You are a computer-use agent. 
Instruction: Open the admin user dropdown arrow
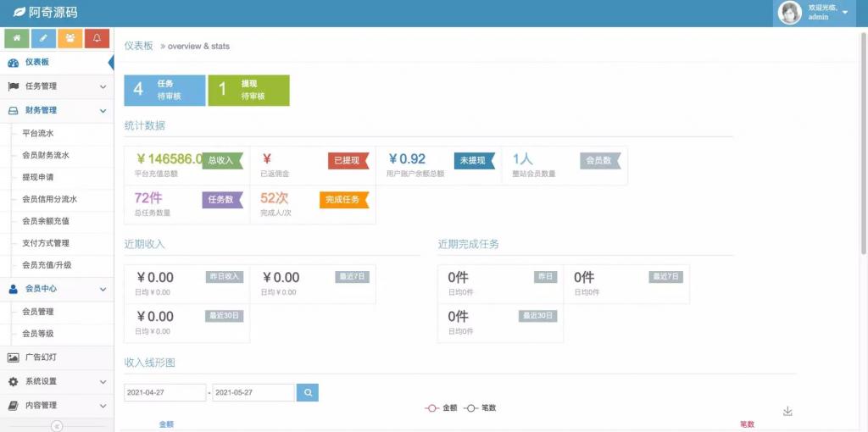click(x=844, y=13)
